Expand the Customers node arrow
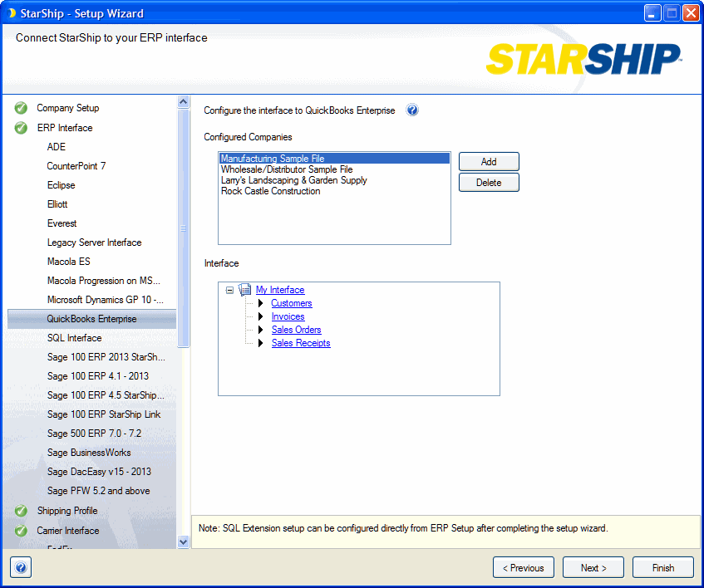This screenshot has width=704, height=588. [x=260, y=303]
